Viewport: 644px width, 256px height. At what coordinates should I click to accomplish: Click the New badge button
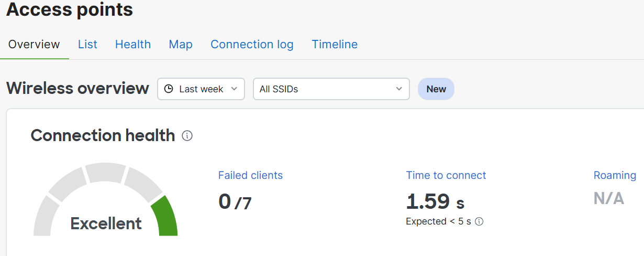coord(436,89)
